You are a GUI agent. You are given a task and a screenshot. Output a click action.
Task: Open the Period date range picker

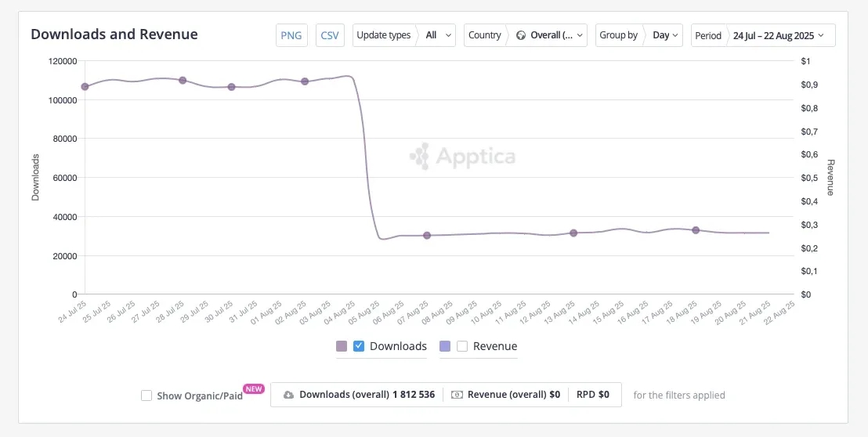[763, 35]
